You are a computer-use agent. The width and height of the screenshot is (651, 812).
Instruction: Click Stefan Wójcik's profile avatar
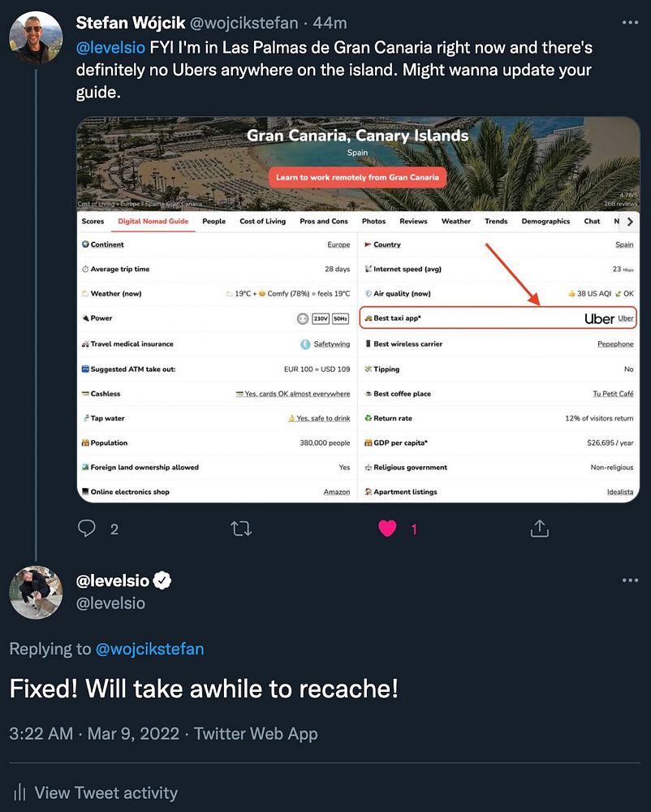[x=36, y=37]
